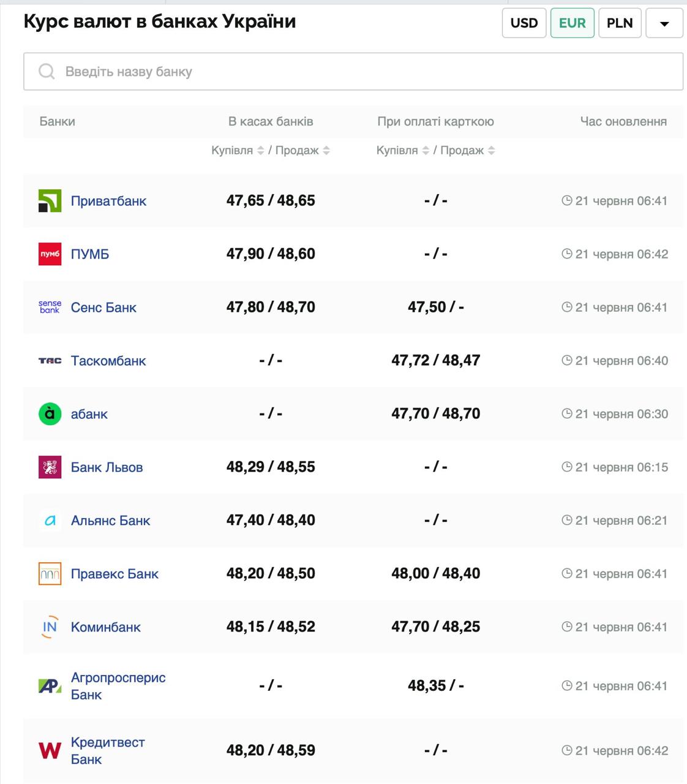The image size is (687, 784).
Task: Open the Коминбанк link
Action: pos(105,627)
